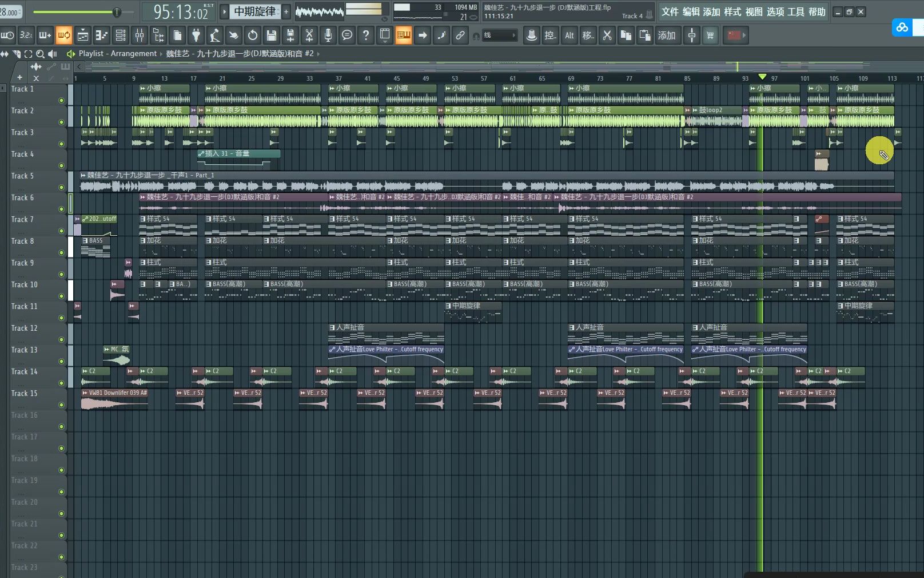The image size is (924, 578).
Task: Mute Track 1 via its green dot
Action: click(x=61, y=101)
